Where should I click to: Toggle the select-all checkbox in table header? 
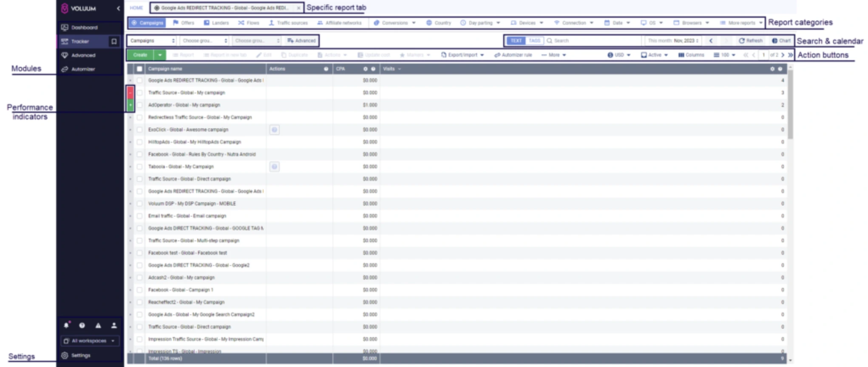[x=139, y=69]
